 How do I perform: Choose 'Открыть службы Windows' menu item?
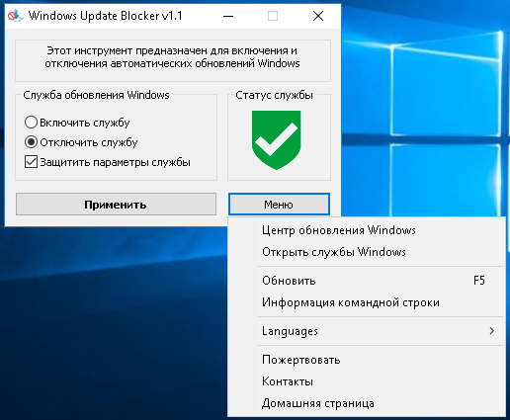367,252
